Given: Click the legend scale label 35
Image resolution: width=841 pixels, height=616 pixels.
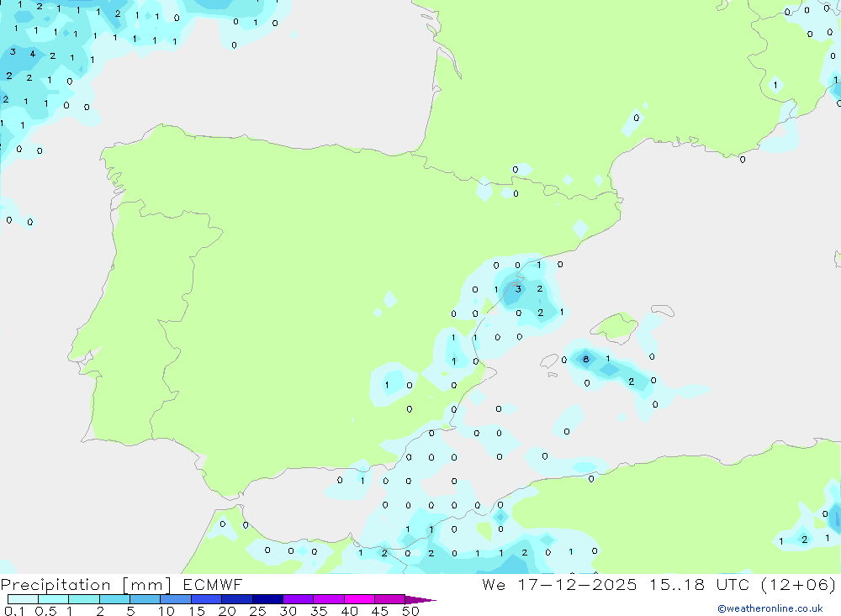Looking at the screenshot, I should 319,611.
